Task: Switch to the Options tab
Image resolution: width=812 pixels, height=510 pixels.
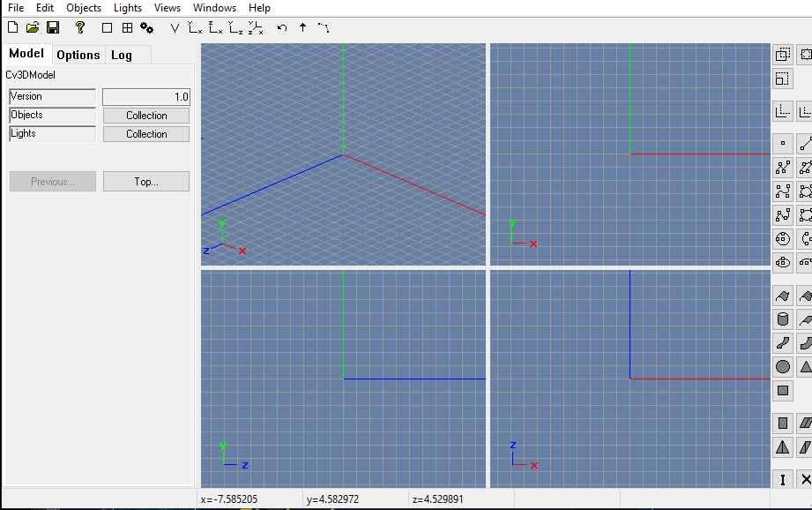Action: [x=78, y=55]
